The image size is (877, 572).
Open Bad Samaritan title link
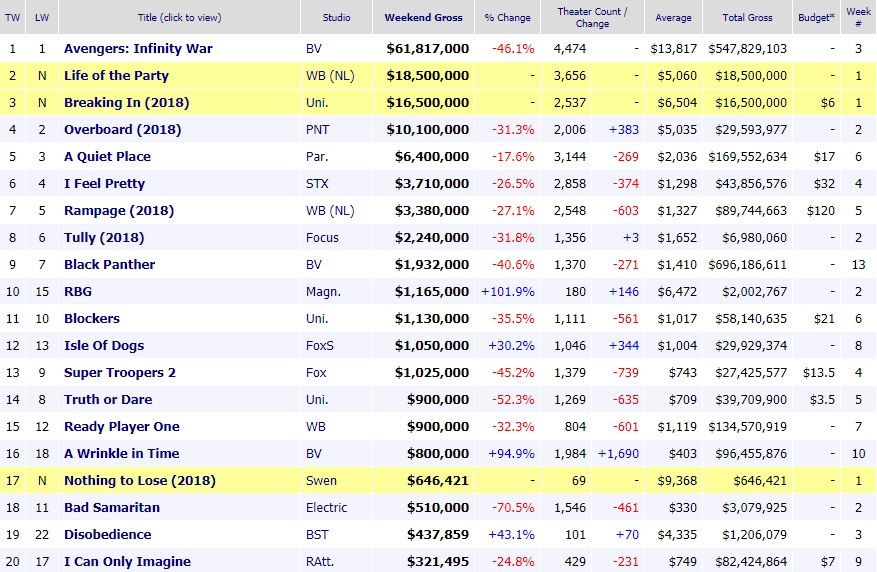[x=112, y=508]
